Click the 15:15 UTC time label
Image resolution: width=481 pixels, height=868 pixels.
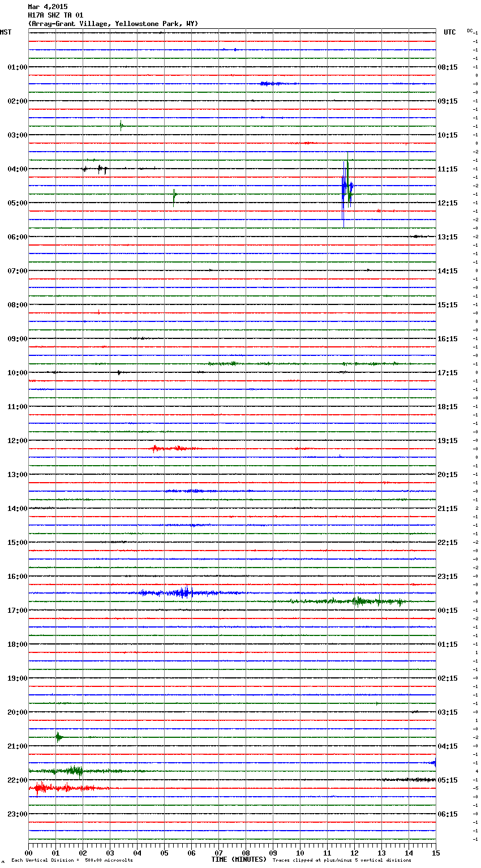tap(448, 305)
